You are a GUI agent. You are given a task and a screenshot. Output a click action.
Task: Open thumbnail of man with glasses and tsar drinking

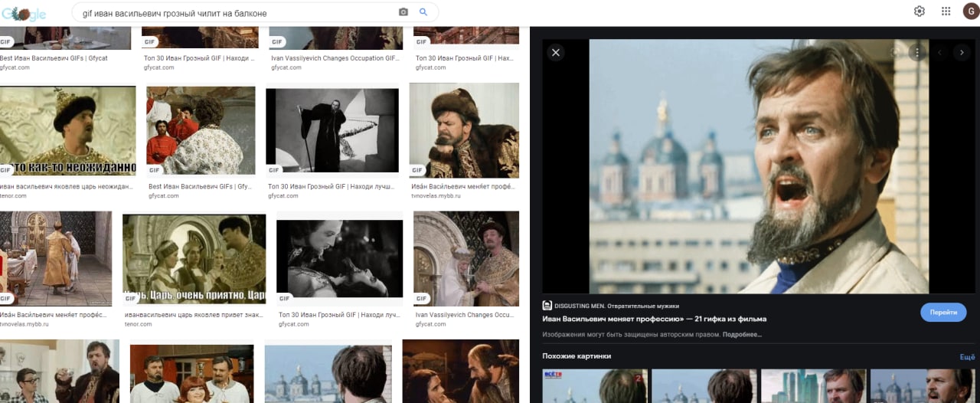pyautogui.click(x=60, y=372)
